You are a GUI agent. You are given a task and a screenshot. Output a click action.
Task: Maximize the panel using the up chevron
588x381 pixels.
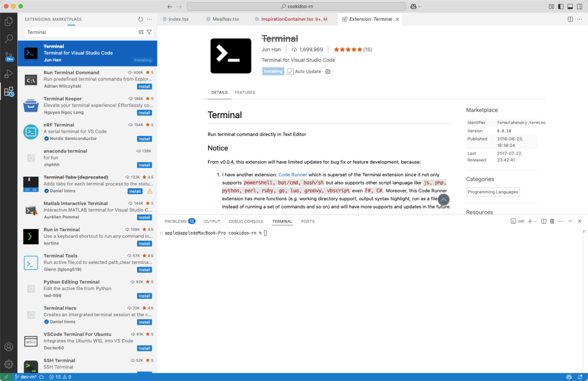tap(570, 222)
